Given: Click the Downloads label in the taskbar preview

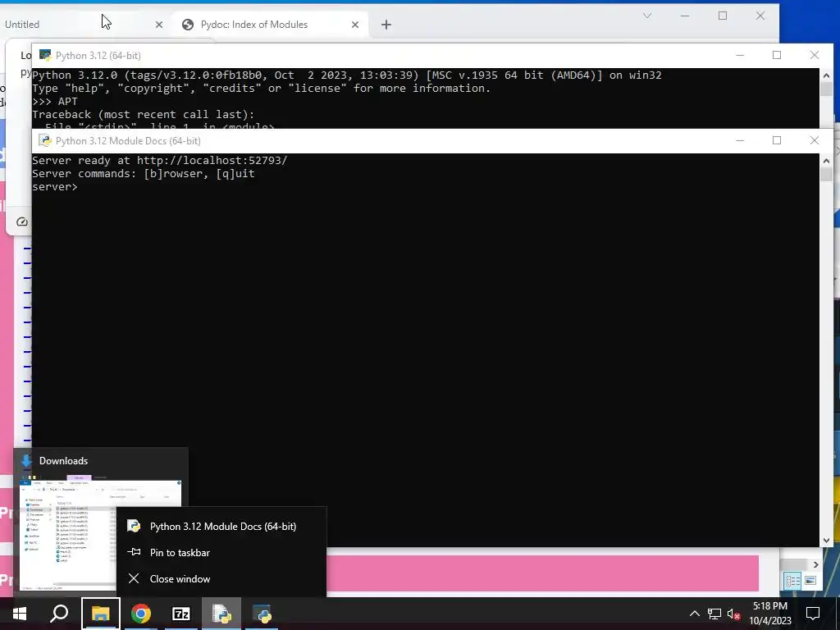Looking at the screenshot, I should tap(63, 461).
